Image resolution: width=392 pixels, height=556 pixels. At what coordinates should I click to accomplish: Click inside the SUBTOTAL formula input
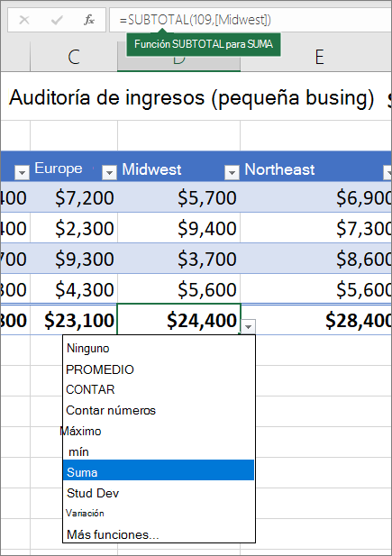[x=251, y=20]
